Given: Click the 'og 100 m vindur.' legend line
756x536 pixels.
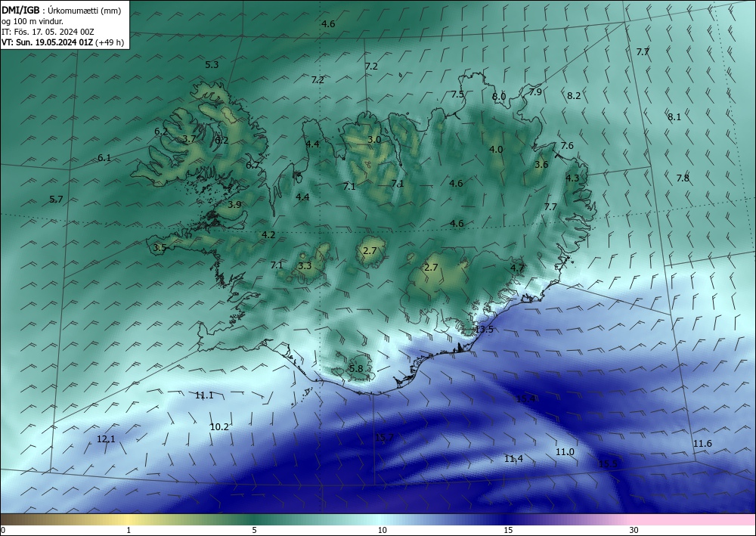Looking at the screenshot, I should (x=33, y=21).
